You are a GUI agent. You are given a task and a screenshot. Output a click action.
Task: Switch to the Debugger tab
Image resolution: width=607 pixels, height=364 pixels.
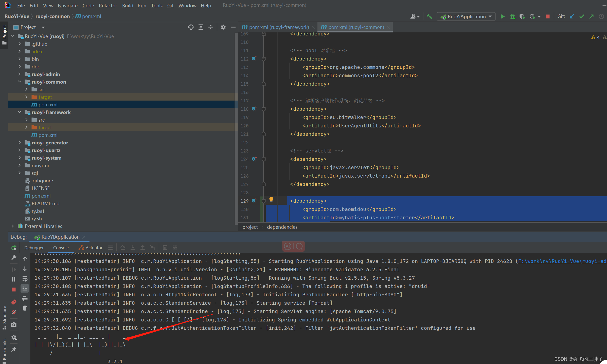click(34, 248)
